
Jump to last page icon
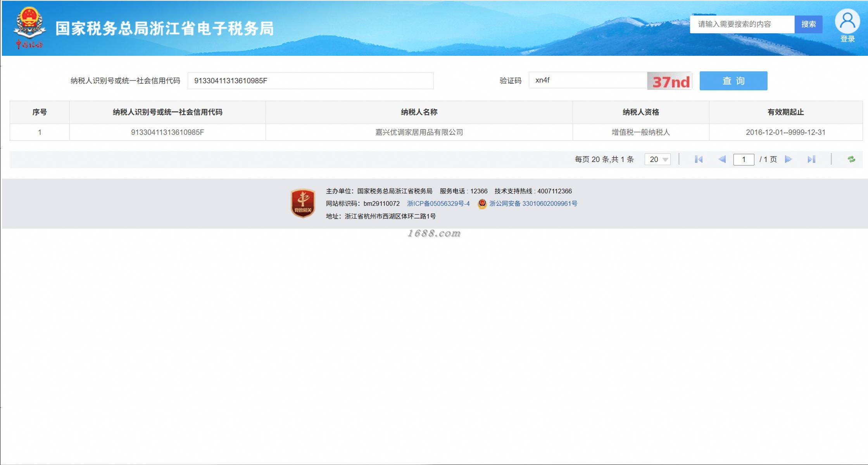811,159
